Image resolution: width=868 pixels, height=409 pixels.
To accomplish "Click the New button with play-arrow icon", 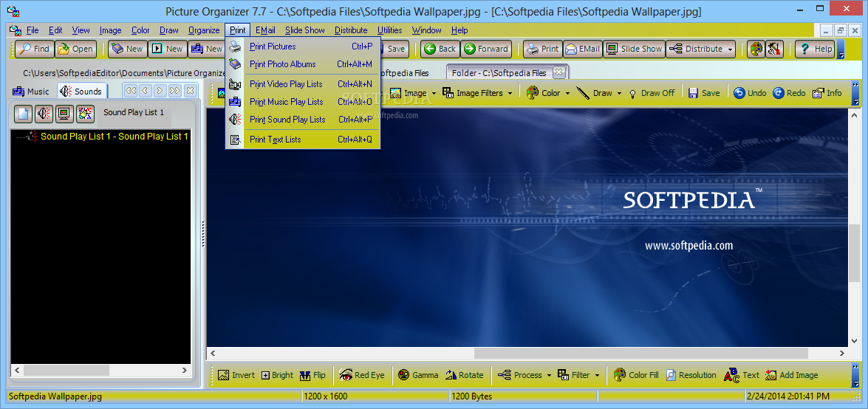I will [167, 49].
